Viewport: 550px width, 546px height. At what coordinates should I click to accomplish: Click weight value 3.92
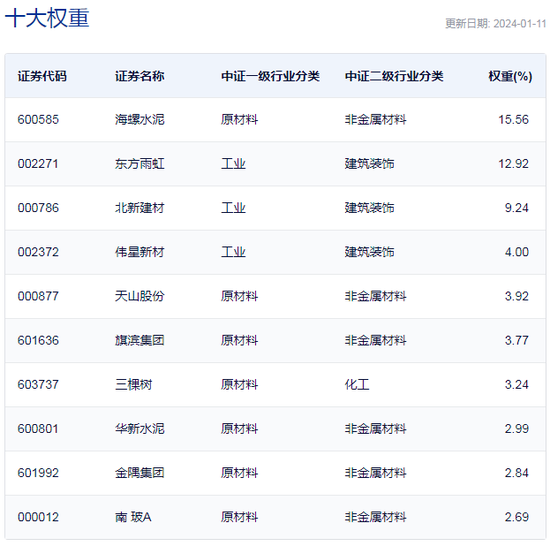(516, 296)
